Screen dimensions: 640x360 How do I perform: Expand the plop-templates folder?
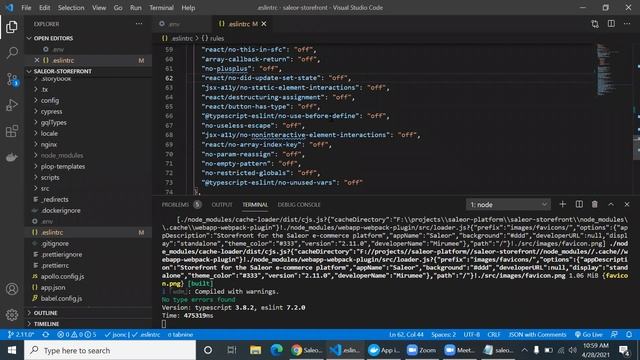(63, 167)
